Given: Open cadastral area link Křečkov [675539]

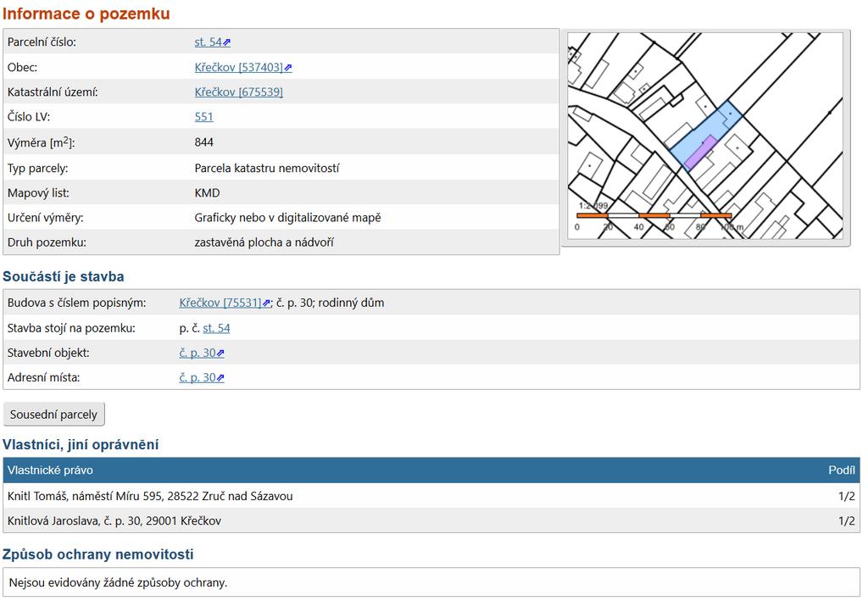Looking at the screenshot, I should tap(238, 92).
